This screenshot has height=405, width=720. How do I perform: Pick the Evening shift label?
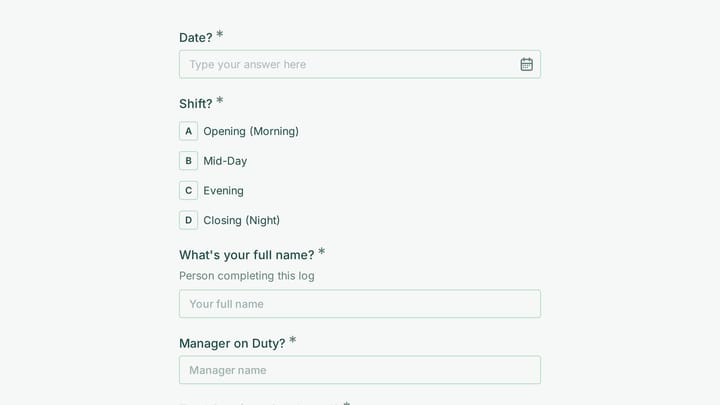(223, 191)
